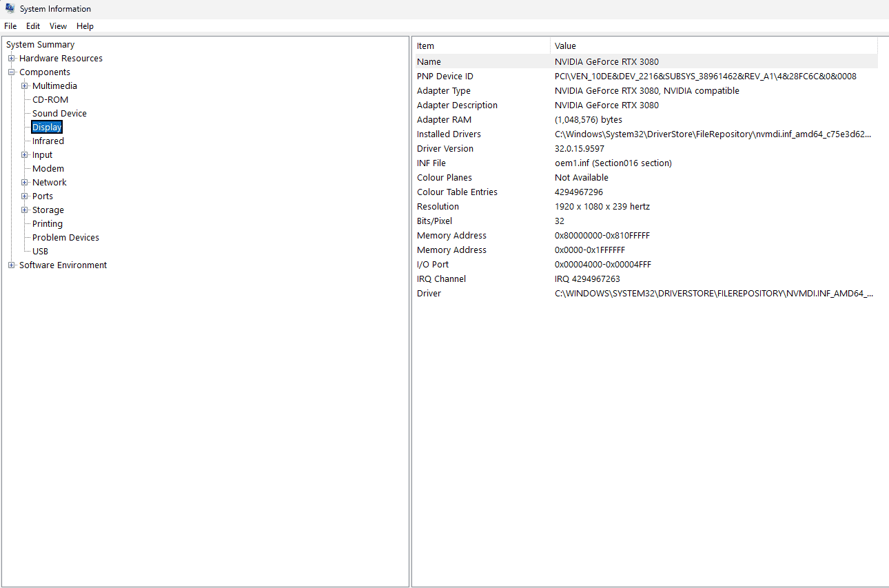889x588 pixels.
Task: Expand the Software Environment node
Action: point(11,265)
